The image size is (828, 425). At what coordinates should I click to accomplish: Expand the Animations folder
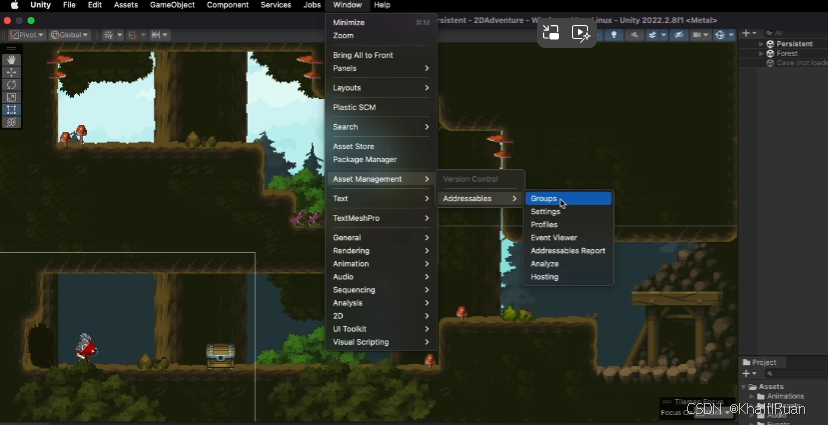(x=752, y=396)
